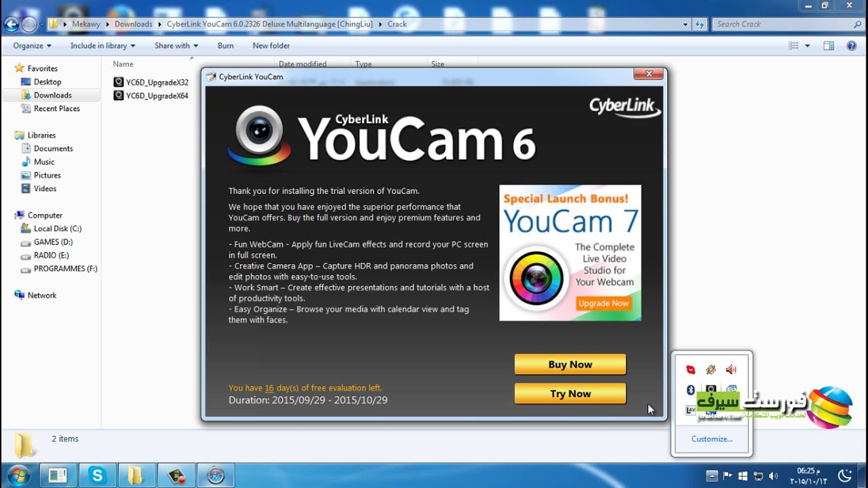Expand the arrow before Crack breadcrumb
868x488 pixels.
point(381,24)
